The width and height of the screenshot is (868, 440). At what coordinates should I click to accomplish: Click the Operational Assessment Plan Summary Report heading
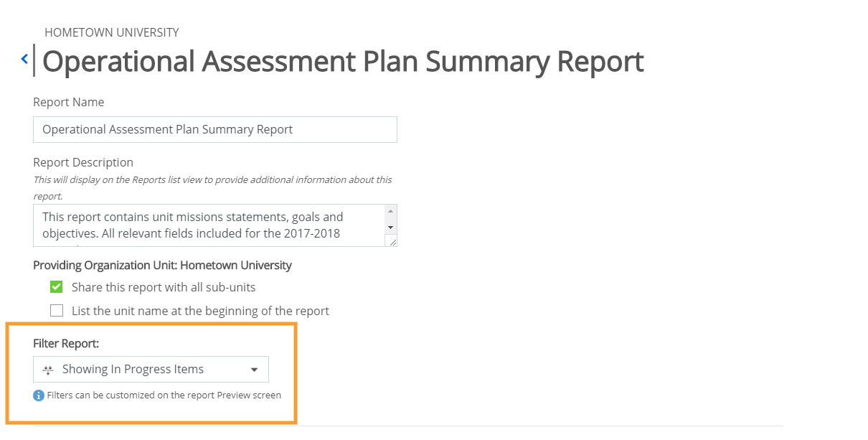click(x=343, y=61)
